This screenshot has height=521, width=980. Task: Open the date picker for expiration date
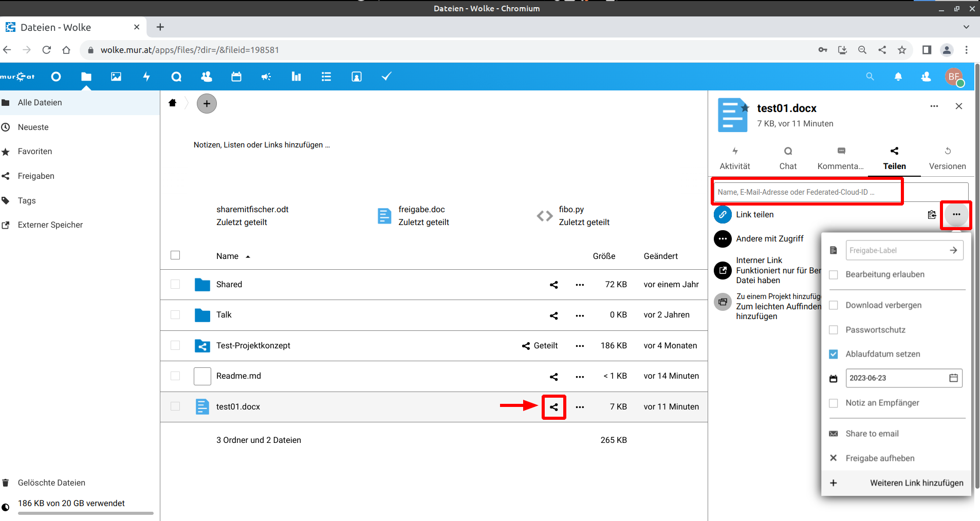[x=953, y=378]
